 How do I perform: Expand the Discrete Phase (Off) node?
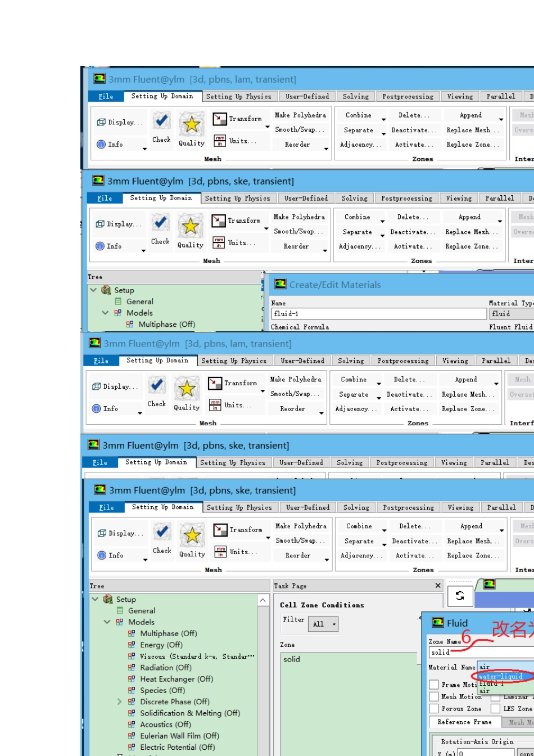pyautogui.click(x=119, y=702)
